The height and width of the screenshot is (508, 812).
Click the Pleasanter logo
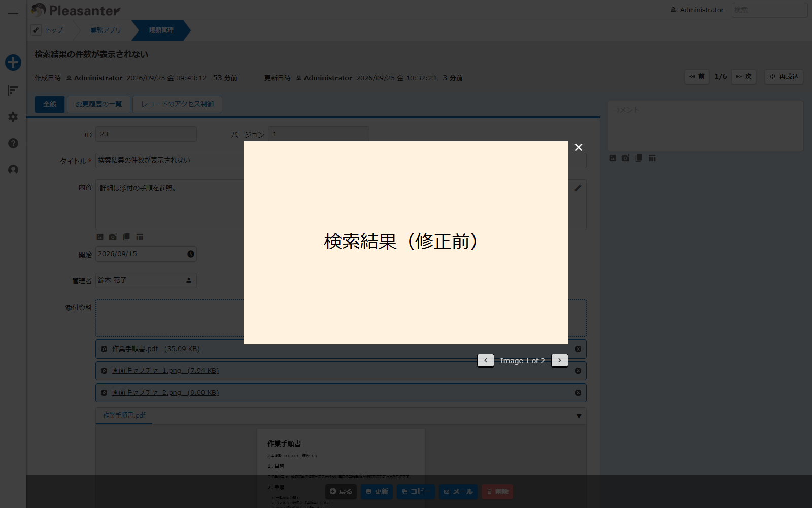coord(76,10)
